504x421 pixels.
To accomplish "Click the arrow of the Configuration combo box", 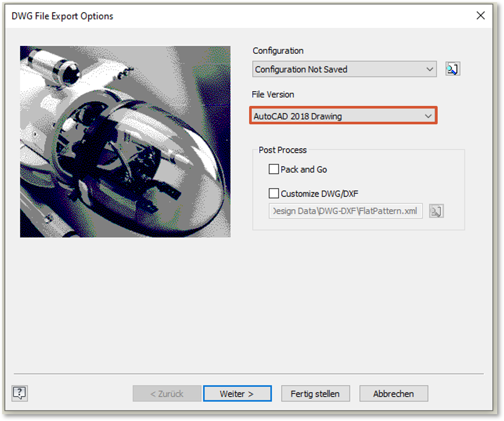I will (430, 69).
